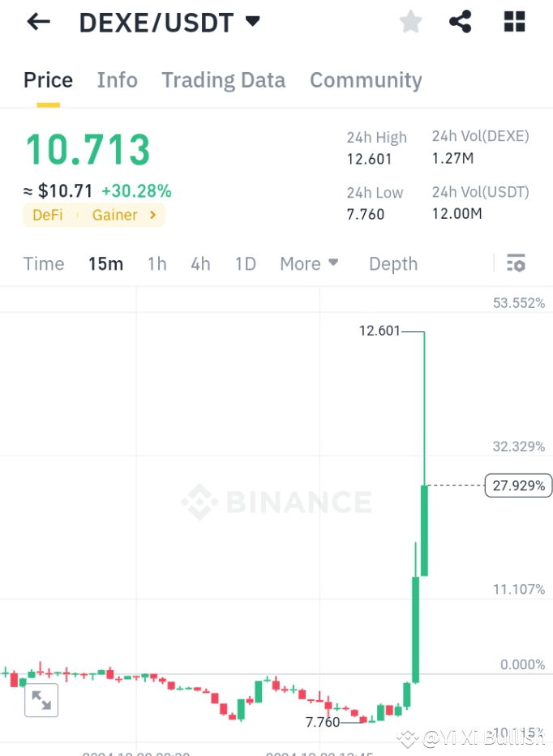Viewport: 553px width, 756px height.
Task: Open the share icon
Action: (461, 22)
